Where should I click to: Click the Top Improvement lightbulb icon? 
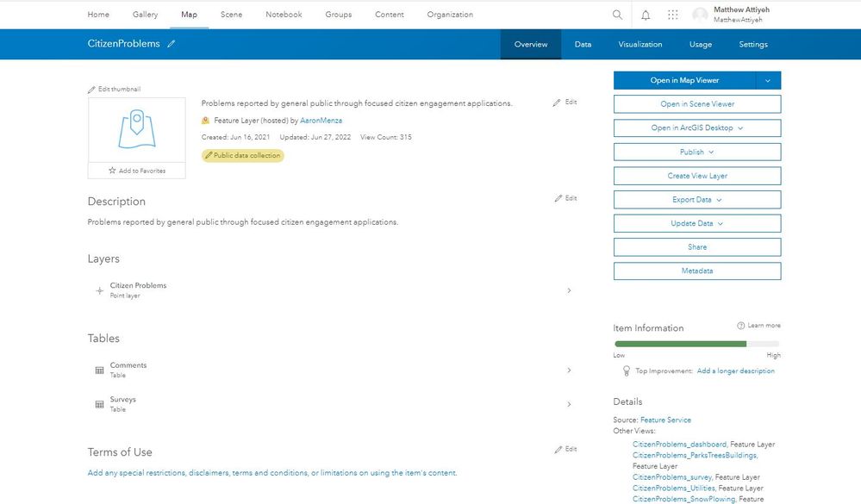click(x=626, y=371)
